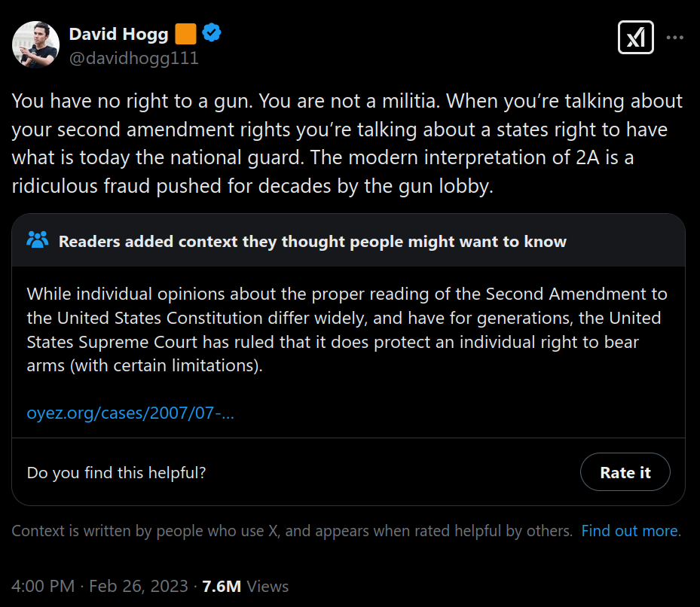The width and height of the screenshot is (700, 607).
Task: Click the Grok icon on the post
Action: coord(635,38)
